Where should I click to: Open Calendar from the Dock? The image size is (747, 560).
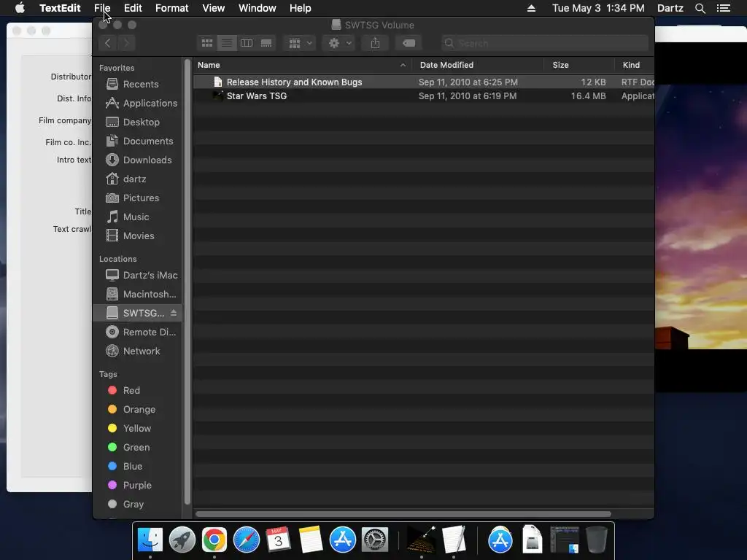(278, 540)
